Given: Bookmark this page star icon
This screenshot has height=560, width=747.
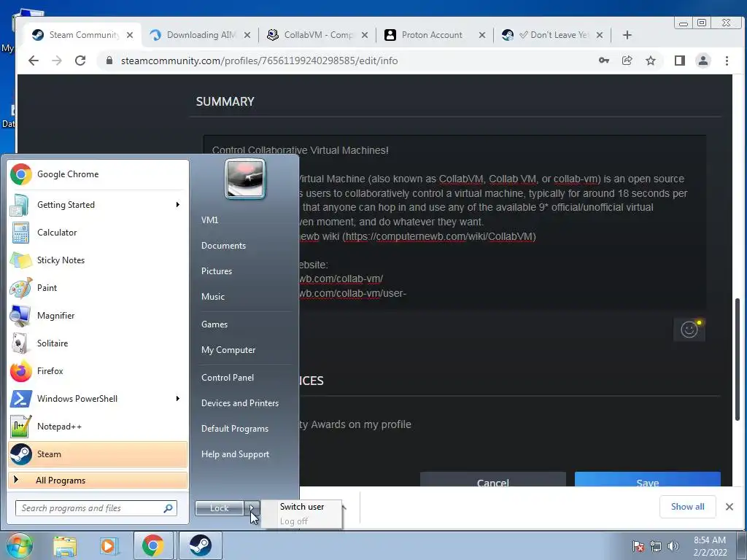Looking at the screenshot, I should click(650, 61).
